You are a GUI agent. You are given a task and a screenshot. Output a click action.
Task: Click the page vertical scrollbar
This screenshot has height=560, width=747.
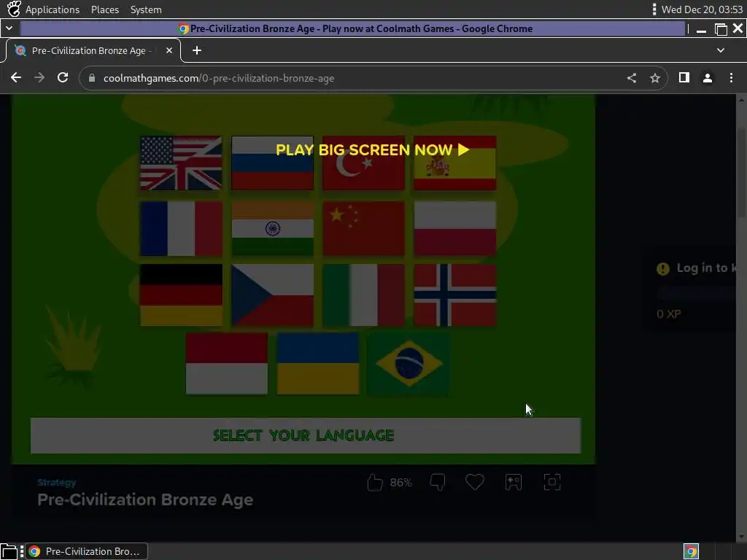pos(741,171)
